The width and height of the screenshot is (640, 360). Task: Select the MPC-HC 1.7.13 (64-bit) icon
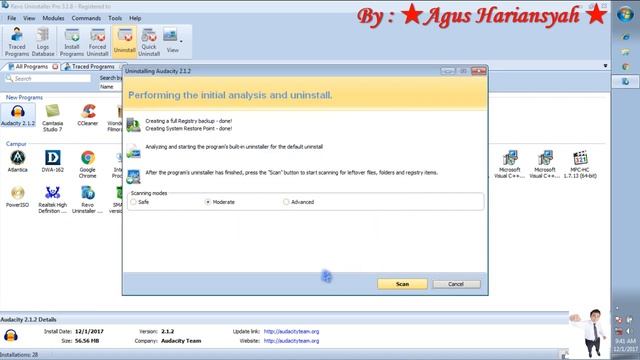pos(580,164)
